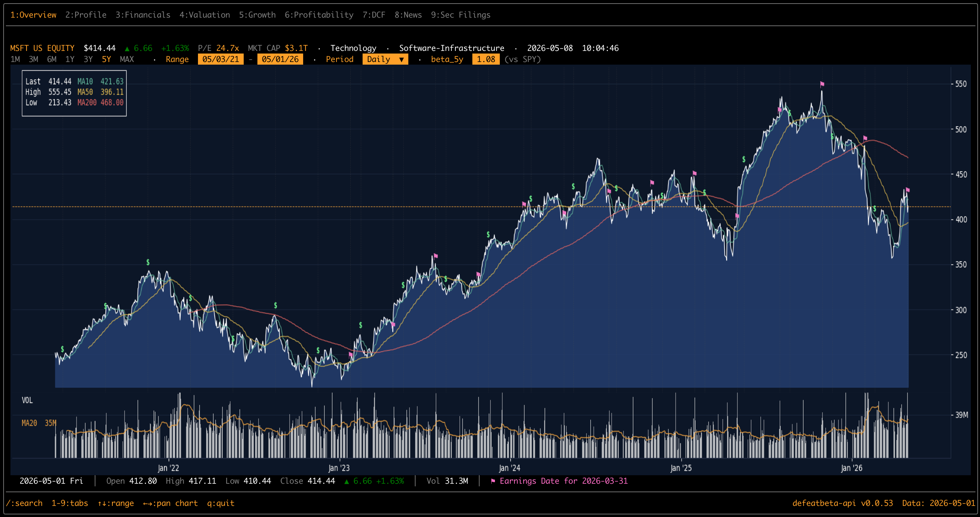This screenshot has height=517, width=980.
Task: Click the earnings flag icon in the bottom status line
Action: (493, 481)
